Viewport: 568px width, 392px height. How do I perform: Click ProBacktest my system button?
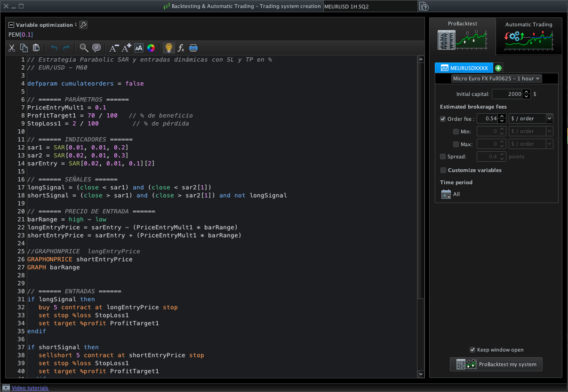point(496,364)
